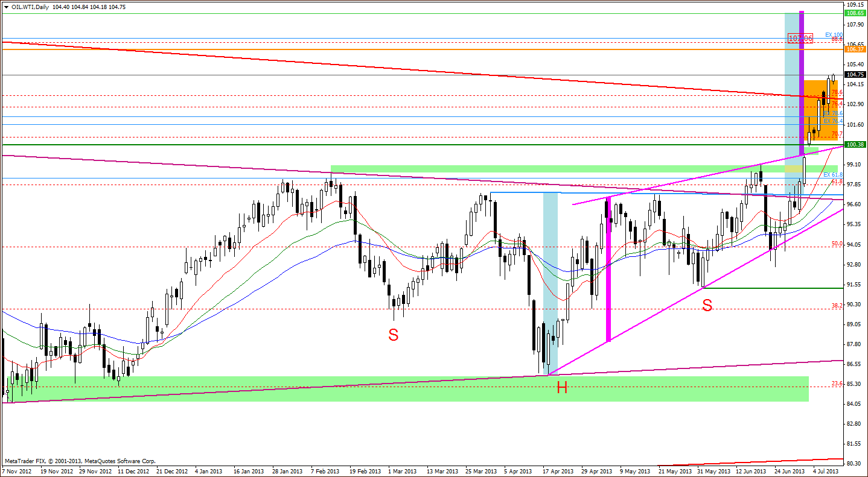Click the green 100.38 price level tag
This screenshot has width=868, height=477.
pos(856,145)
